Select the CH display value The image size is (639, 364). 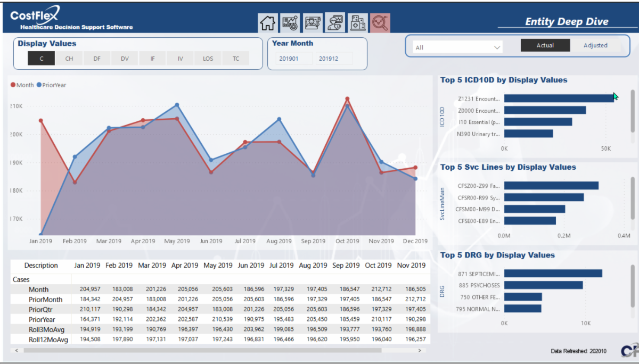click(x=69, y=59)
